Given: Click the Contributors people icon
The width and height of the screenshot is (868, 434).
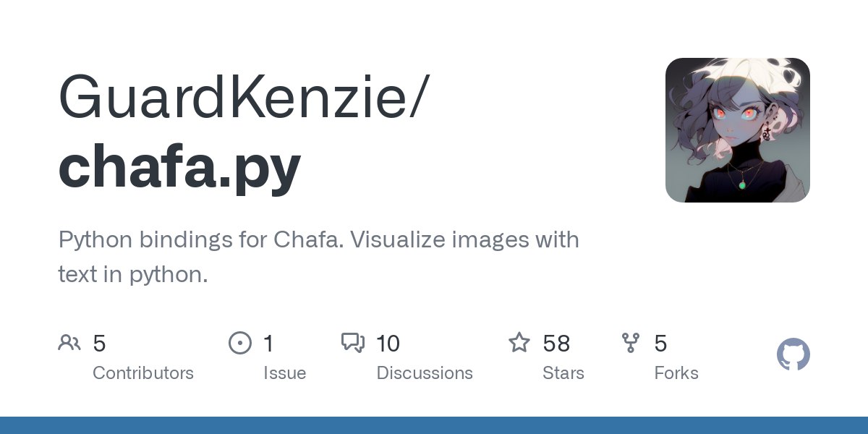Looking at the screenshot, I should click(x=69, y=343).
